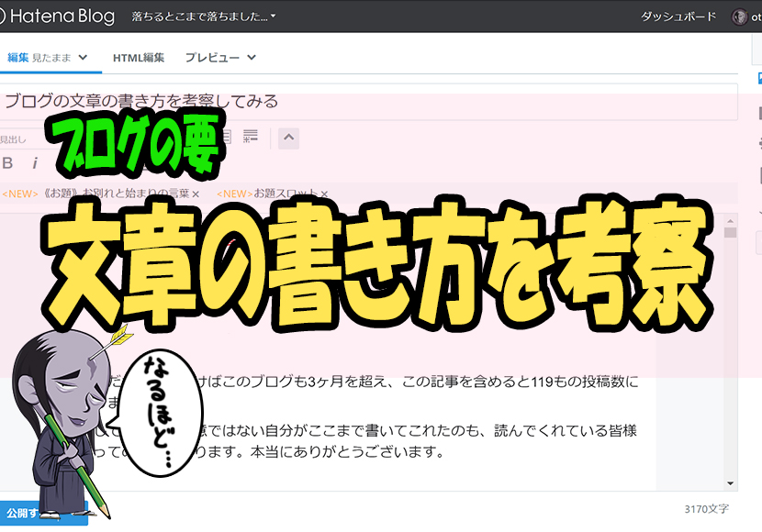Image resolution: width=762 pixels, height=532 pixels.
Task: Click the user avatar icon in the header
Action: pyautogui.click(x=739, y=17)
